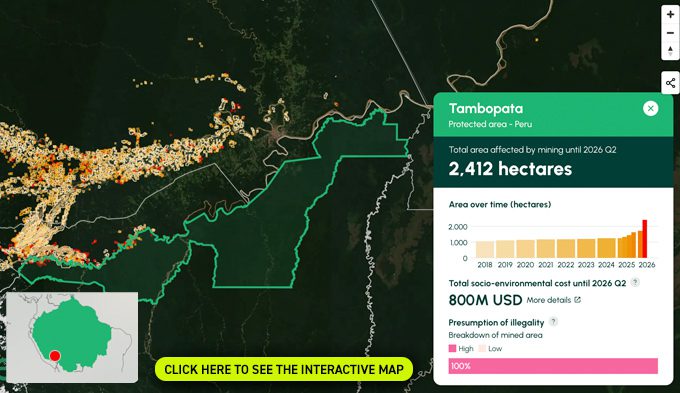
Task: Click the 800M USD cost value
Action: pos(485,300)
